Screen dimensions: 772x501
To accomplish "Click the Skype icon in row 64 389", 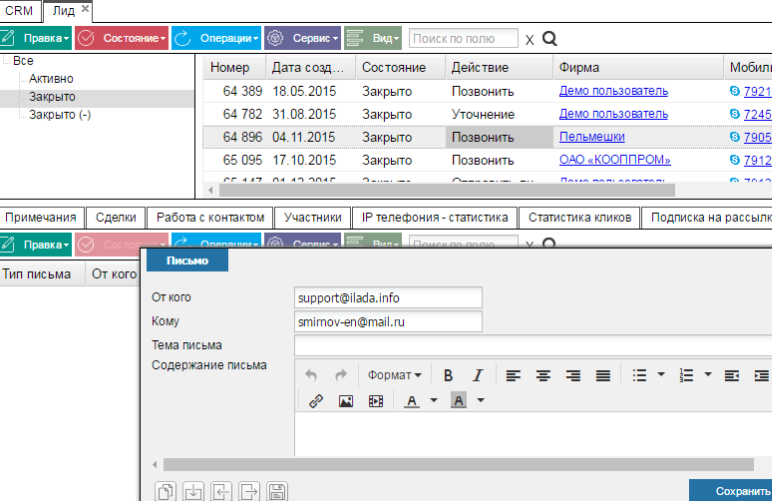I will (x=735, y=91).
